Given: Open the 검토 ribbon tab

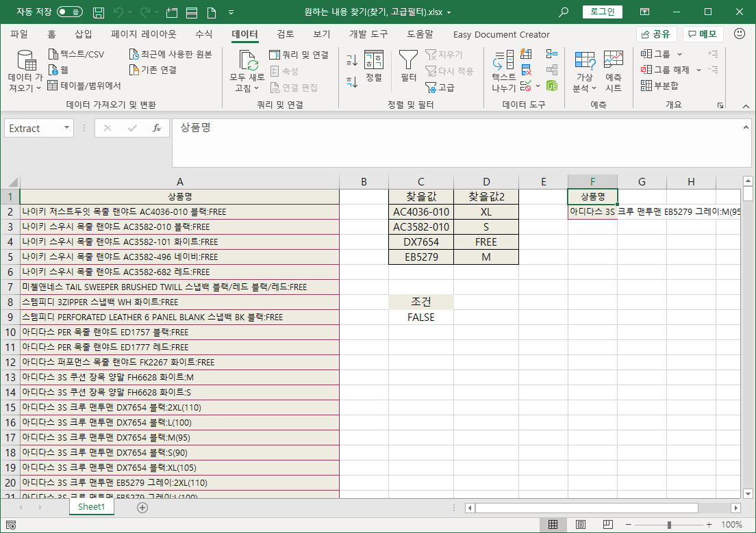Looking at the screenshot, I should click(286, 34).
